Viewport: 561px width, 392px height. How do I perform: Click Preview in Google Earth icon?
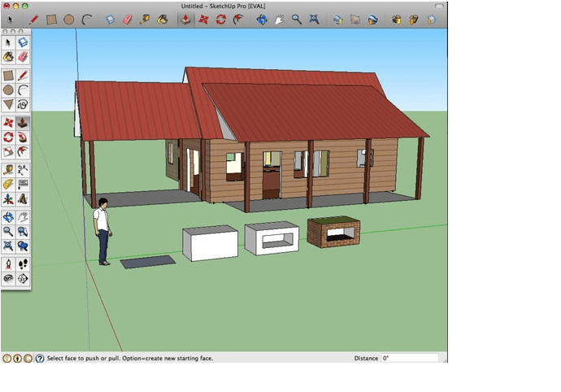tap(372, 20)
